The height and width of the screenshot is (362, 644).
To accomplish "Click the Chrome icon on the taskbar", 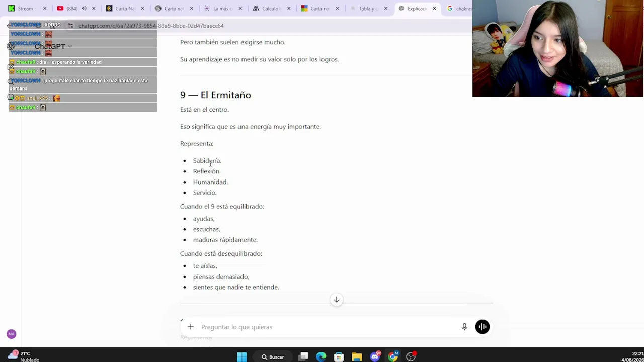I will point(393,357).
